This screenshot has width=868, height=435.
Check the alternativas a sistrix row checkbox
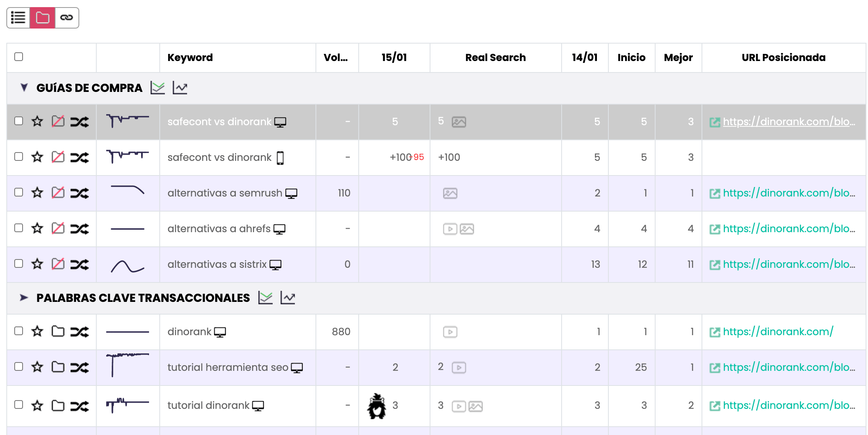tap(19, 263)
